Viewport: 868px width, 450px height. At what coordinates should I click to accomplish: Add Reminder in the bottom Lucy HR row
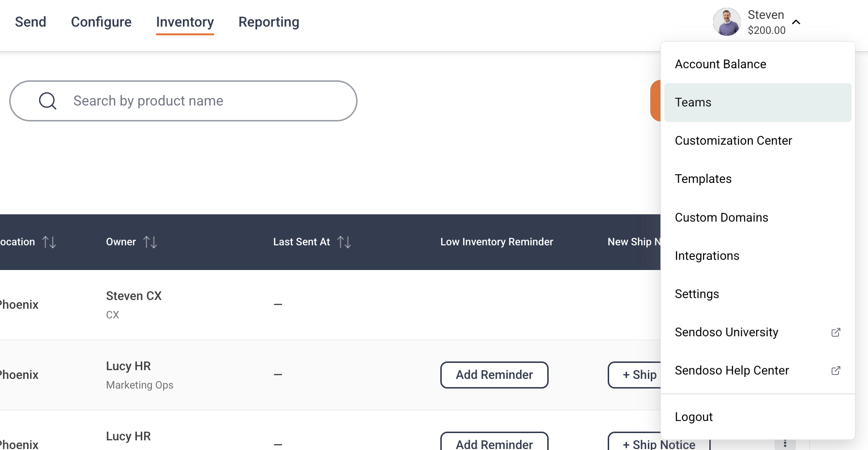click(494, 441)
